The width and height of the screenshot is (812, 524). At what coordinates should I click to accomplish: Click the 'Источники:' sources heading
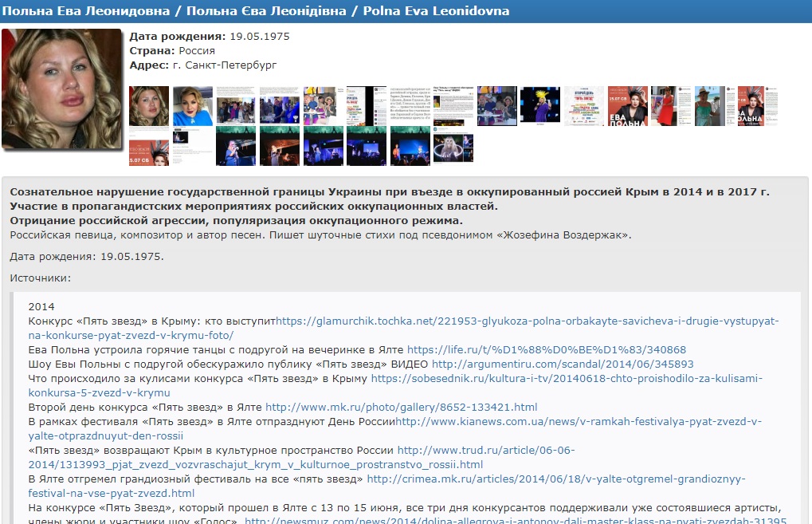(41, 278)
